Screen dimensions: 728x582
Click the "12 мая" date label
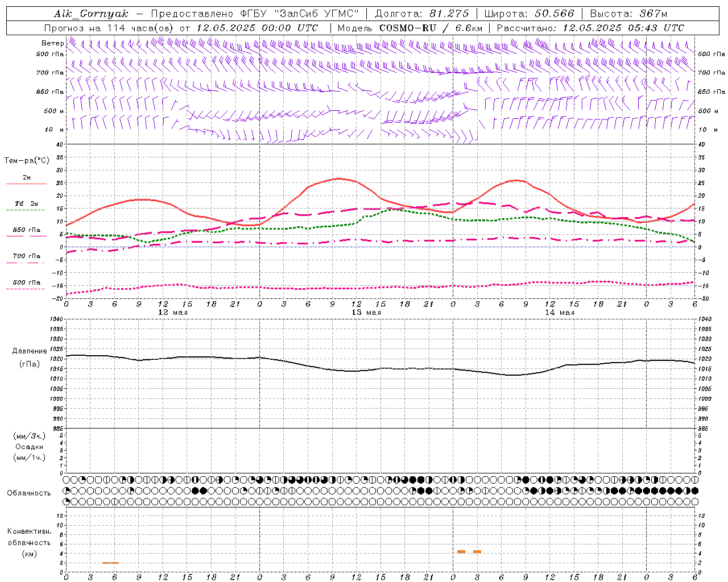172,313
